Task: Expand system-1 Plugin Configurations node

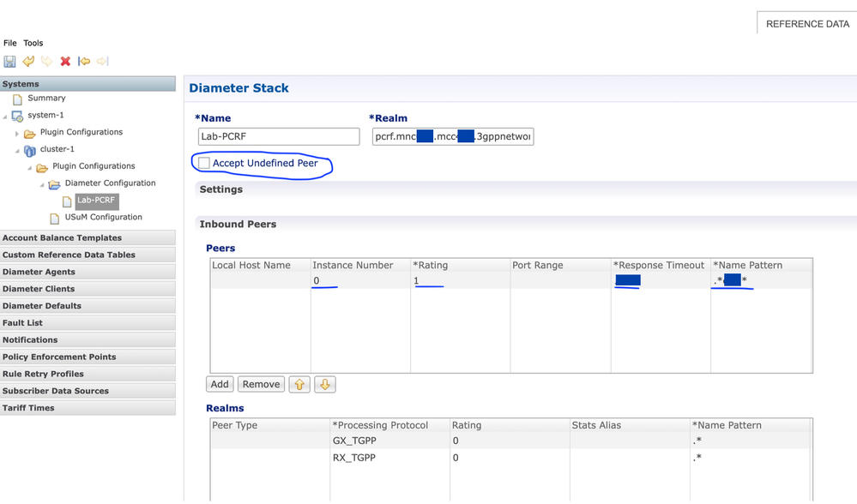Action: (17, 133)
